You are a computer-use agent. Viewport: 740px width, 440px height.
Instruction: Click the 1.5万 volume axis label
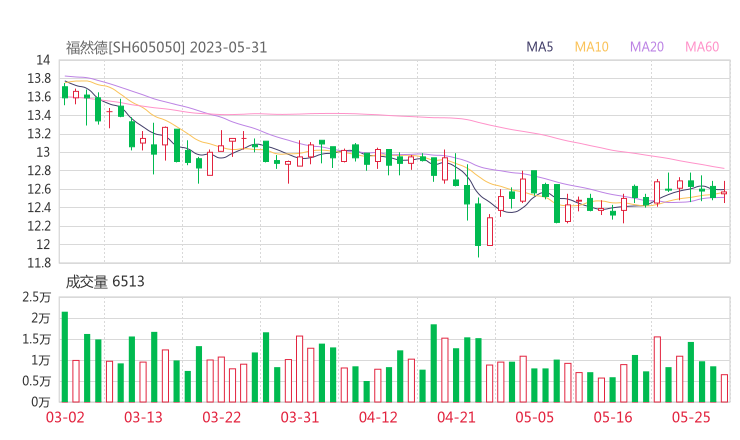[x=36, y=339]
